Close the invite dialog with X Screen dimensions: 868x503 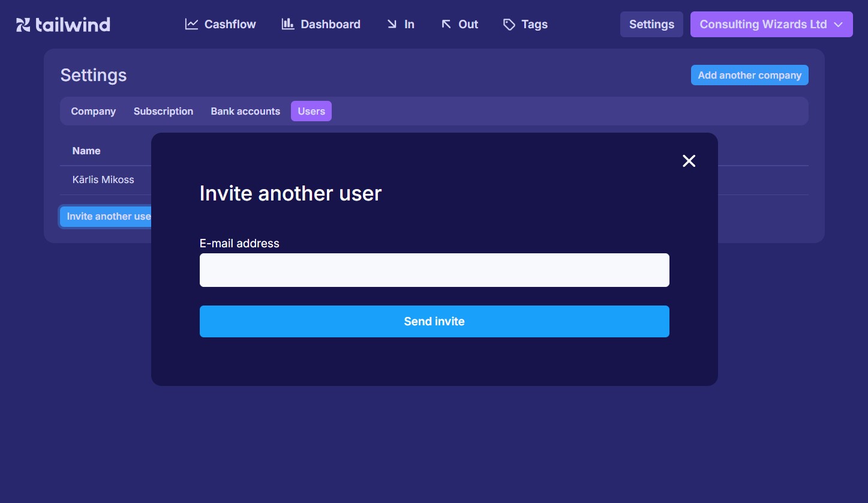click(x=689, y=161)
